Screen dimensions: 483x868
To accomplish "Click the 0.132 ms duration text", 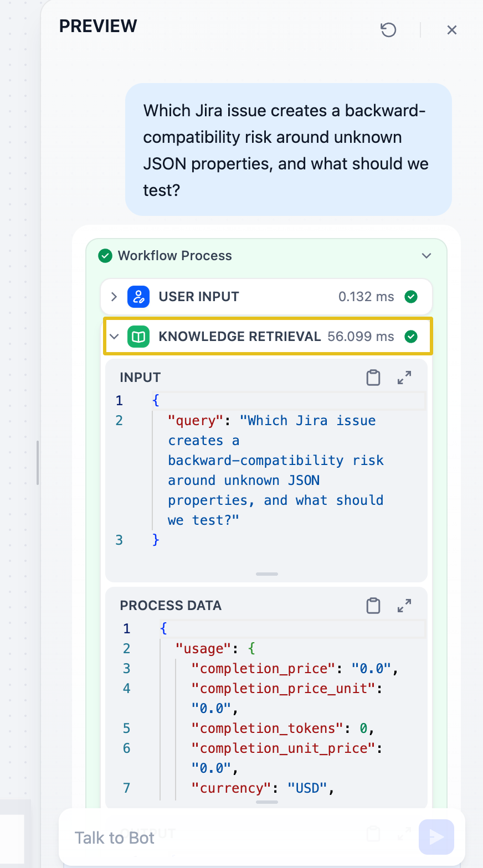I will tap(366, 297).
